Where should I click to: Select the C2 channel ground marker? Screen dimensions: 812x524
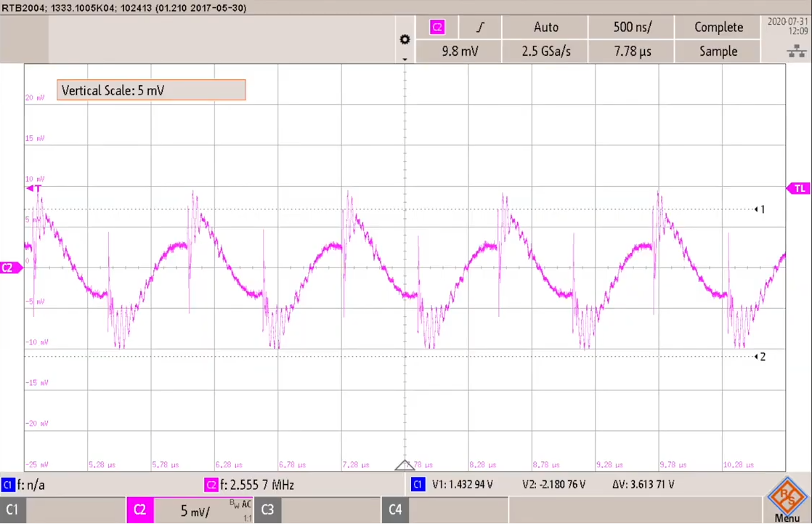10,268
